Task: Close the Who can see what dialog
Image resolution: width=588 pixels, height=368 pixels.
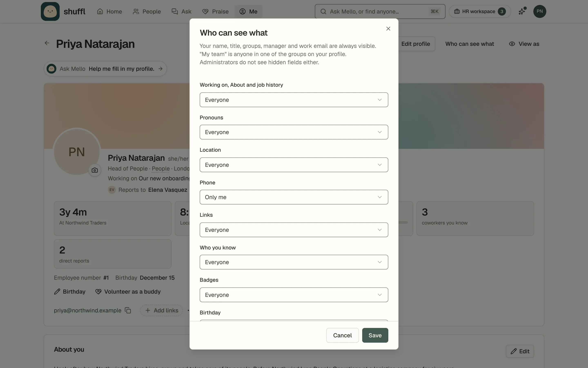Action: tap(388, 29)
